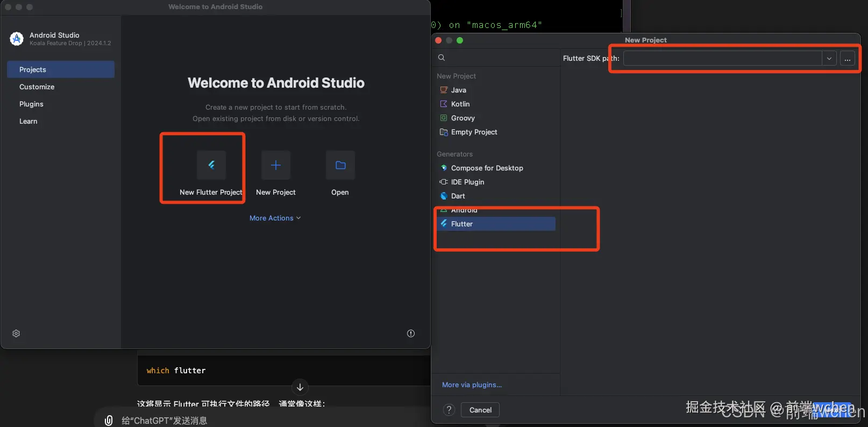Close the New Project dialog
This screenshot has width=868, height=427.
tap(438, 40)
